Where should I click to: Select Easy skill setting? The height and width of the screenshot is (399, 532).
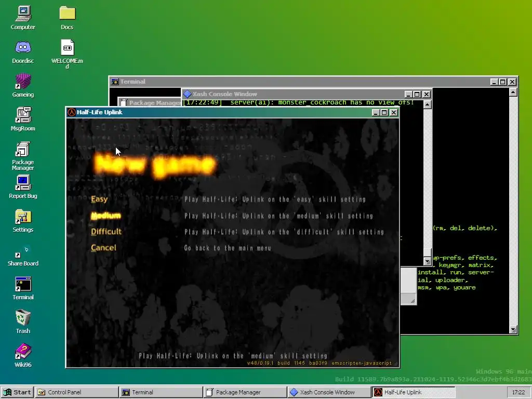coord(99,199)
